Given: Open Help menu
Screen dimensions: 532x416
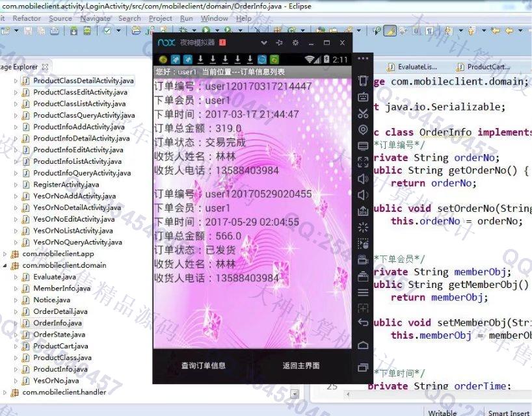Looking at the screenshot, I should click(244, 18).
